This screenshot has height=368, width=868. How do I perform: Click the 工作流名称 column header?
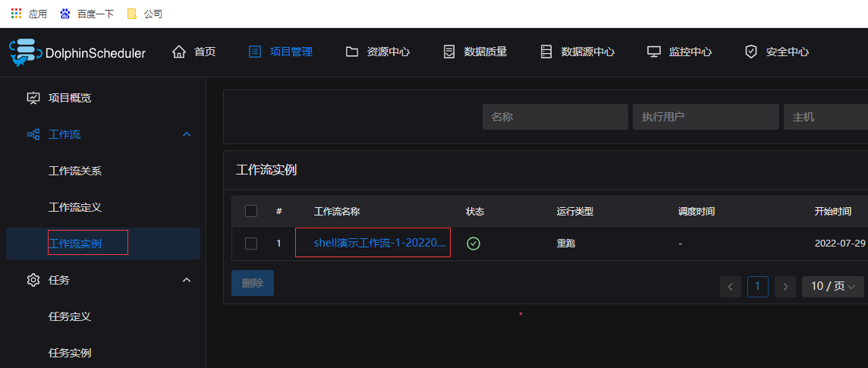[337, 212]
